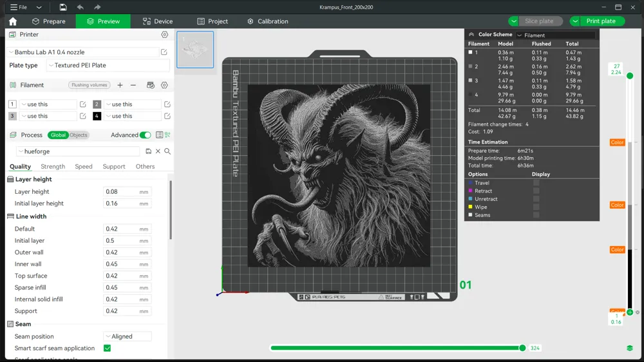Image resolution: width=644 pixels, height=362 pixels.
Task: Open the Color Scheme Filament dropdown
Action: [555, 35]
